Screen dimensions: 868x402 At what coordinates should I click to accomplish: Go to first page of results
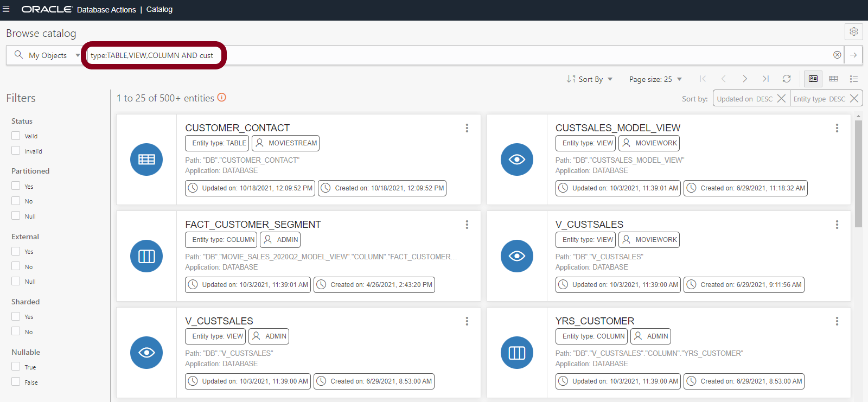click(x=703, y=79)
